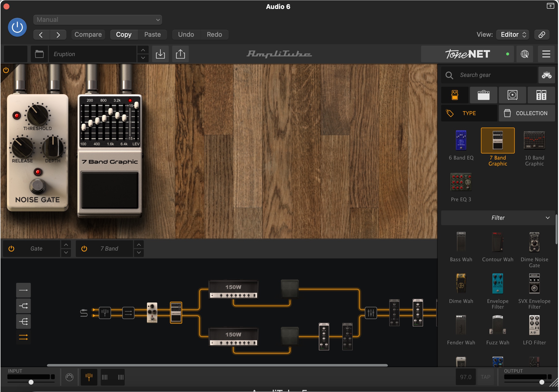559x392 pixels.
Task: Click the Compare button
Action: [88, 34]
